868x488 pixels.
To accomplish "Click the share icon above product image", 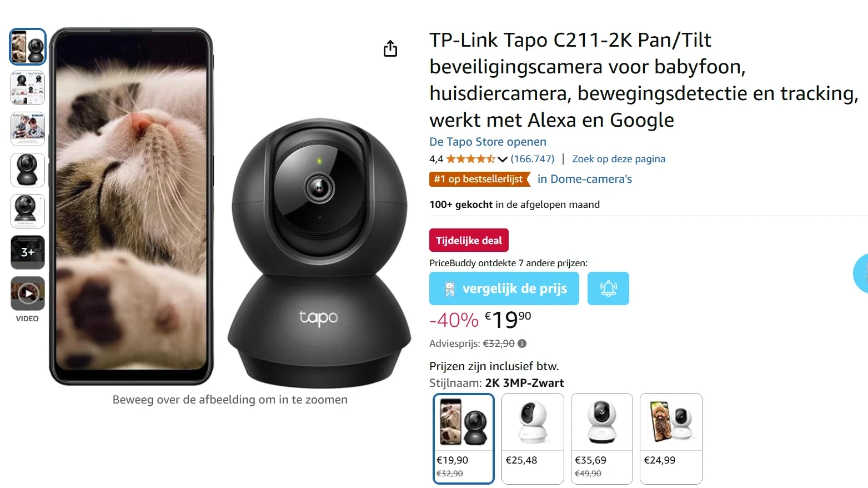I will pos(390,48).
